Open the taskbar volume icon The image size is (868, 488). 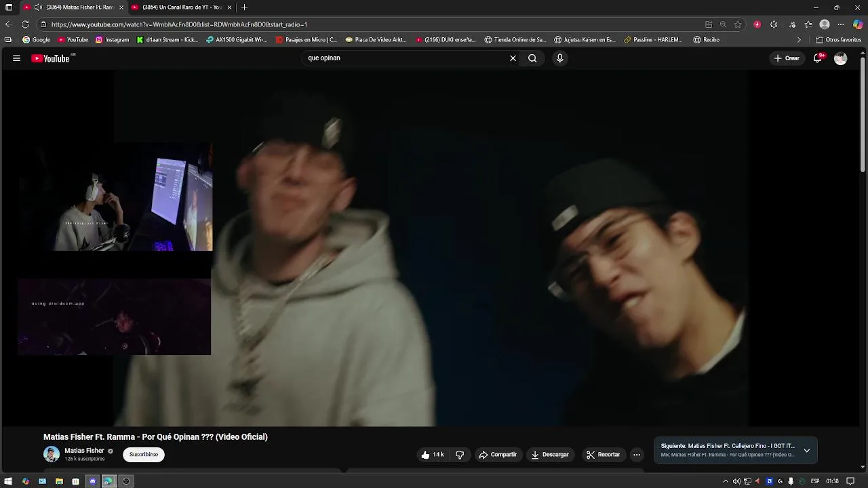coord(736,481)
